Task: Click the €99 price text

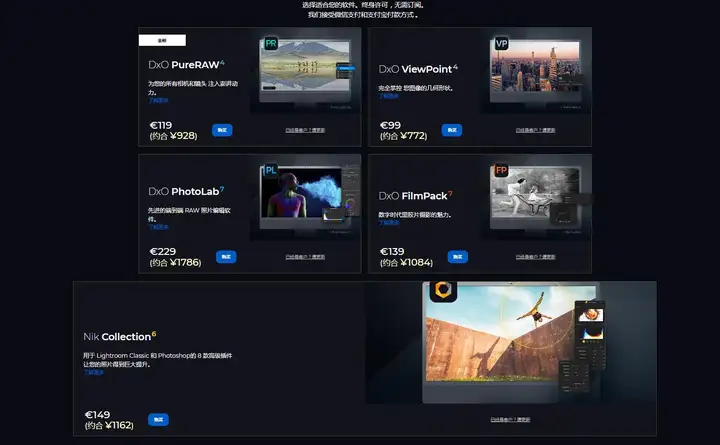Action: [x=390, y=125]
